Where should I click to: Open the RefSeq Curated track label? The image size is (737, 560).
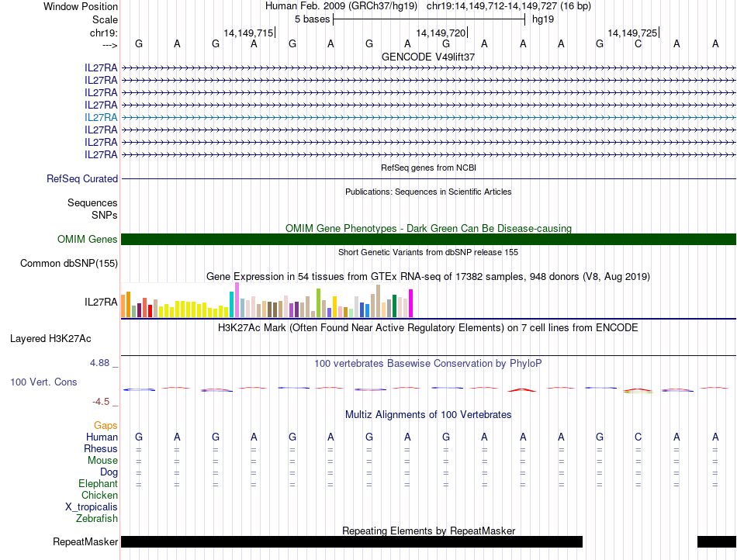pyautogui.click(x=82, y=178)
